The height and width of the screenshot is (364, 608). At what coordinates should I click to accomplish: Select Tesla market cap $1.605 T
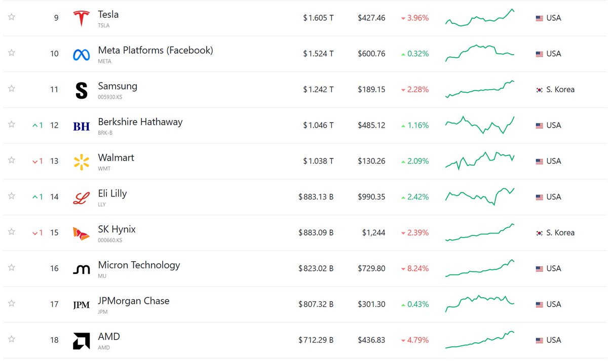pos(318,18)
